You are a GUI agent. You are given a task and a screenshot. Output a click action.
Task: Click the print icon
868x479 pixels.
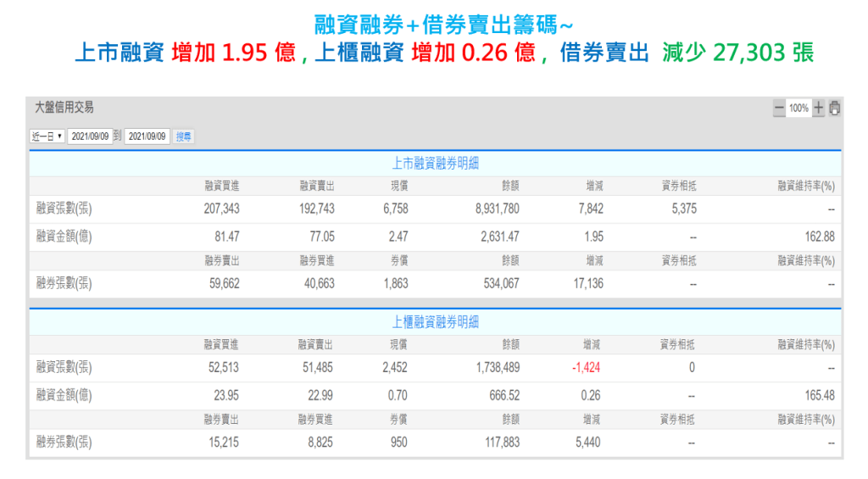(x=835, y=109)
